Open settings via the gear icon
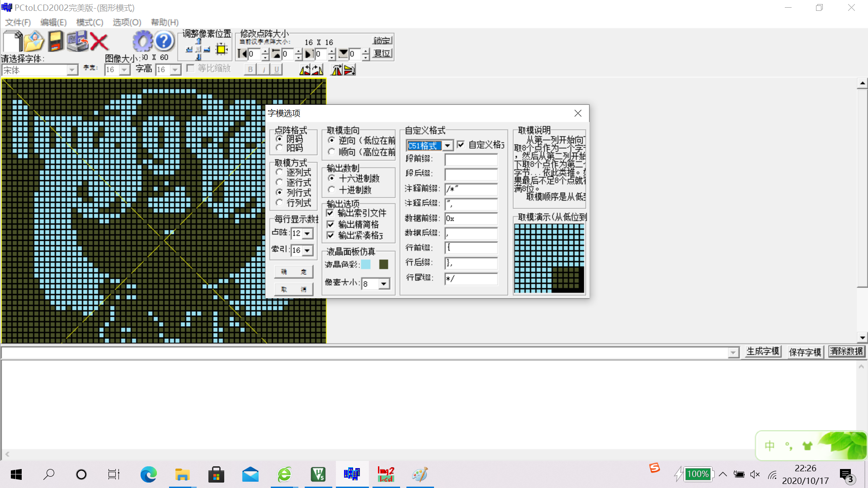The image size is (868, 488). click(143, 41)
